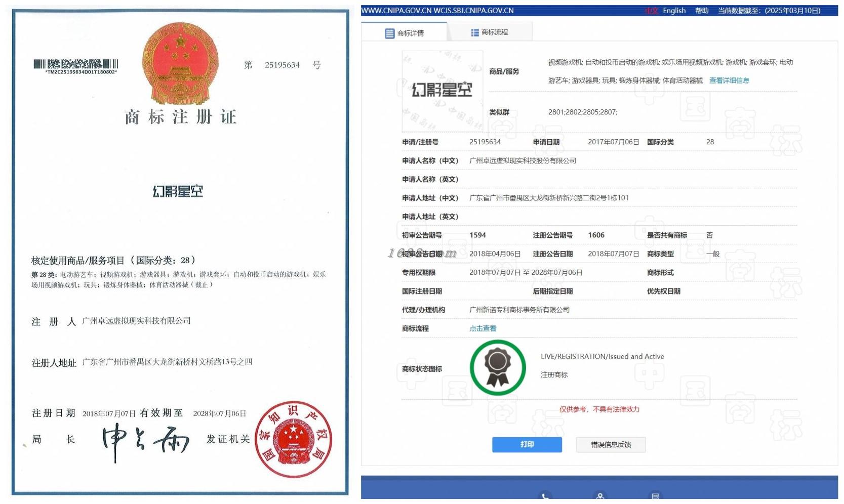Screen dimensions: 844x504
Task: Select the application date 2017年07月06日
Action: (614, 142)
